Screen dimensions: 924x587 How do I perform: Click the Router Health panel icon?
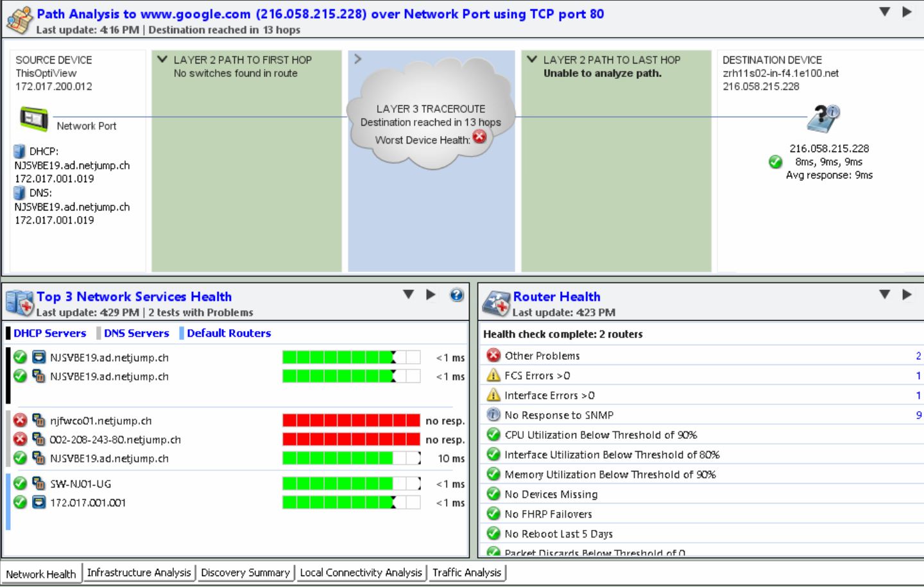point(496,303)
